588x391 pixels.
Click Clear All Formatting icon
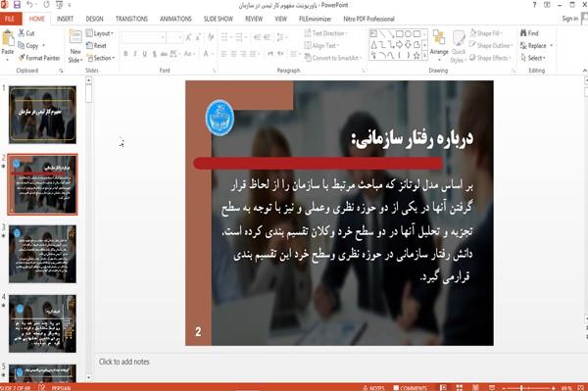tap(211, 36)
